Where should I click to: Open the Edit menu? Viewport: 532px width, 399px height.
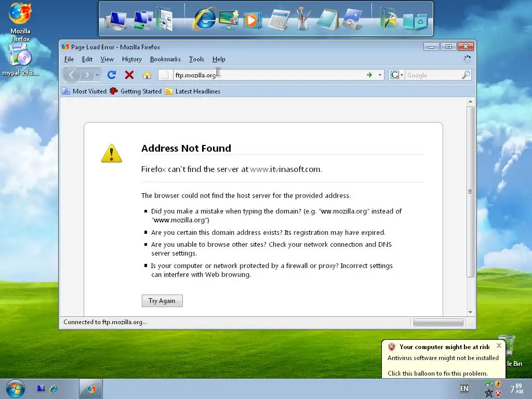click(x=87, y=59)
